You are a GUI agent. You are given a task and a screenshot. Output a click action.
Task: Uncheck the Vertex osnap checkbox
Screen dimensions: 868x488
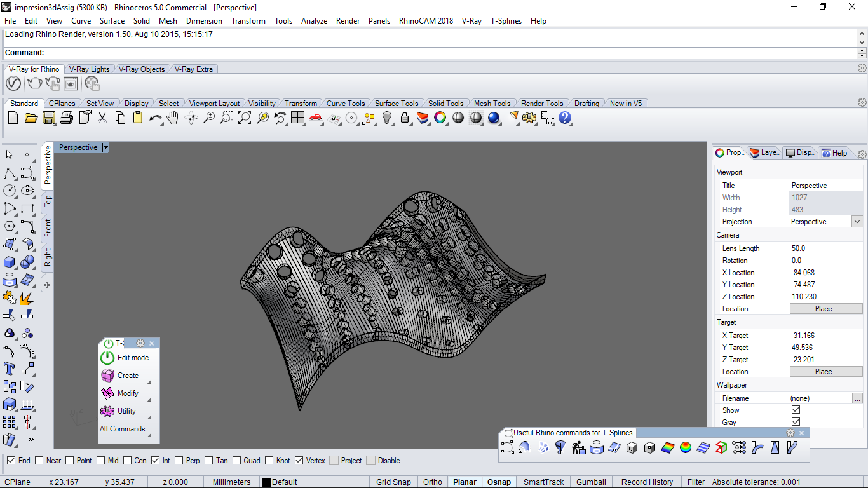(x=299, y=461)
